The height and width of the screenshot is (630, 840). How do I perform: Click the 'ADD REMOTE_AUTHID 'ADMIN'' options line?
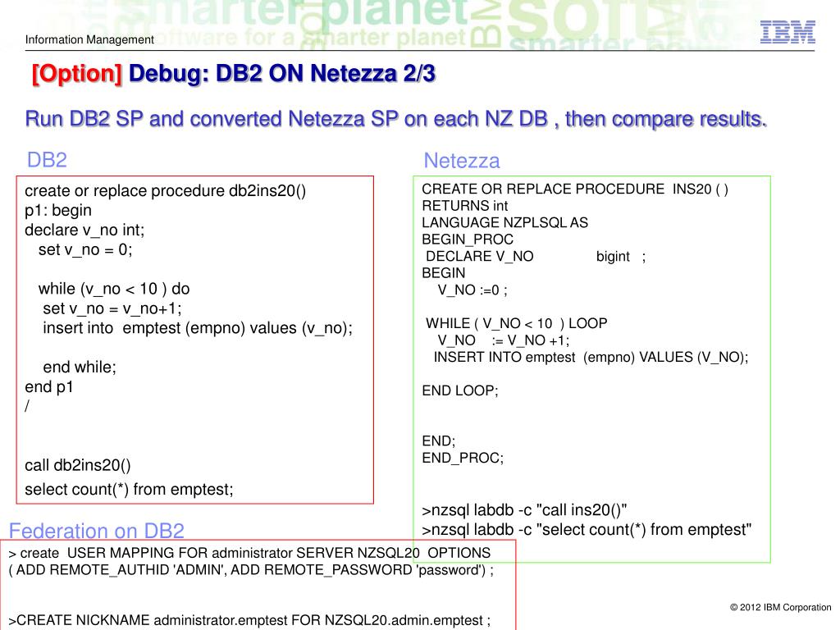(251, 570)
